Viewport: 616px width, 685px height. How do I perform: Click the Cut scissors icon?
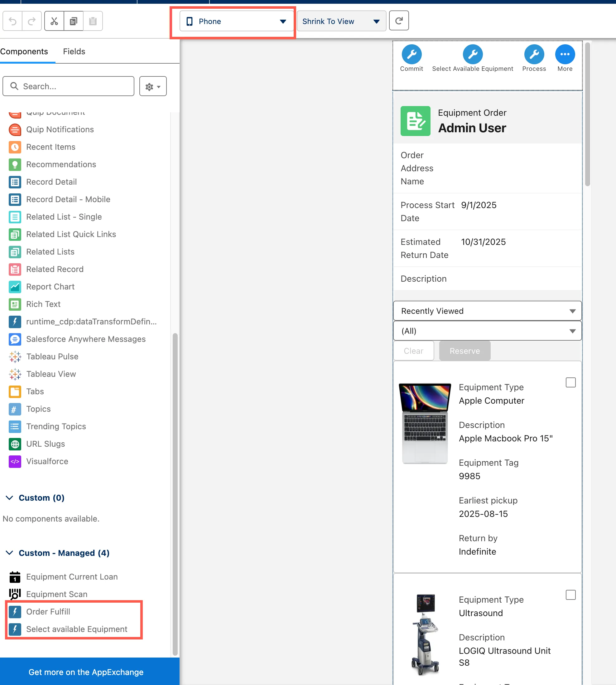click(x=54, y=21)
